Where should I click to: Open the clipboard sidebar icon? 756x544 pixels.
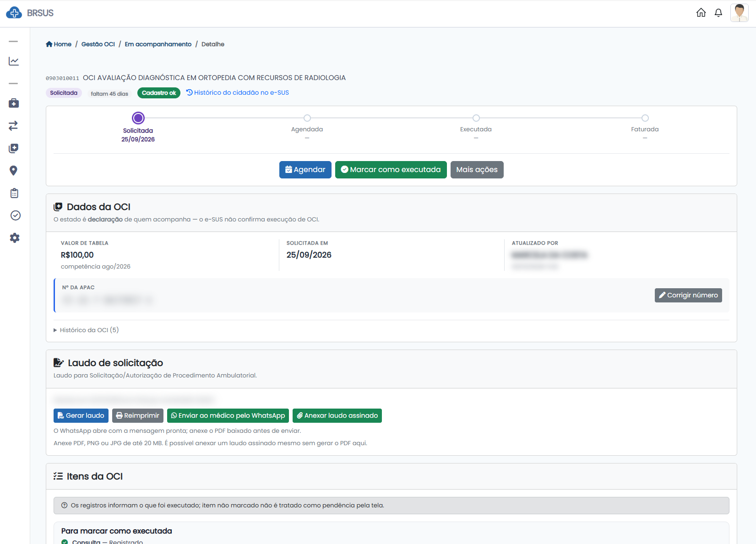pos(14,193)
